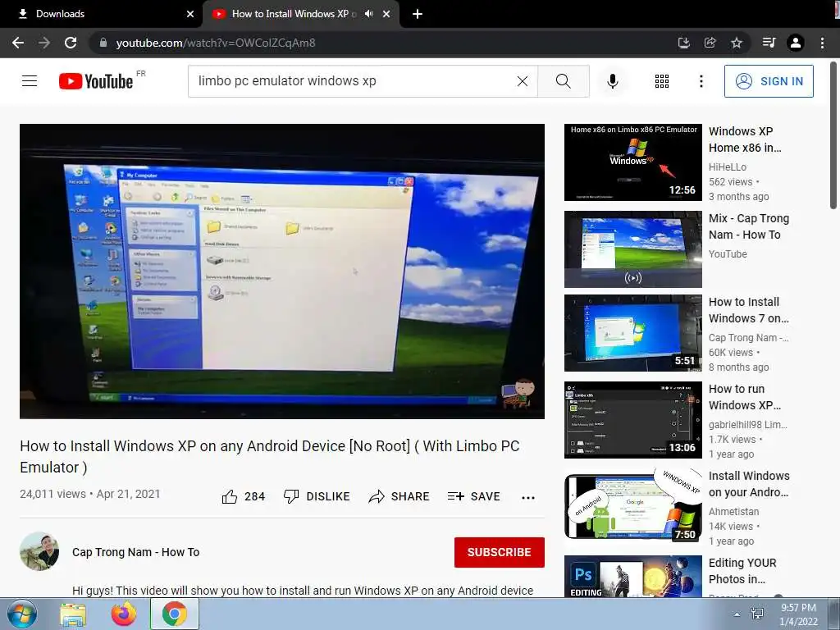Screen dimensions: 840x630
Task: Open Install Windows on your Android title
Action: [x=749, y=484]
